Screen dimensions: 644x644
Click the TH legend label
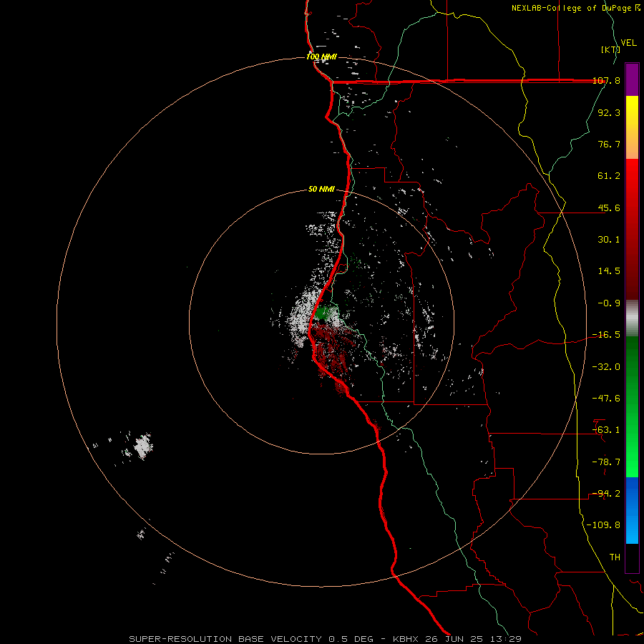pos(615,557)
